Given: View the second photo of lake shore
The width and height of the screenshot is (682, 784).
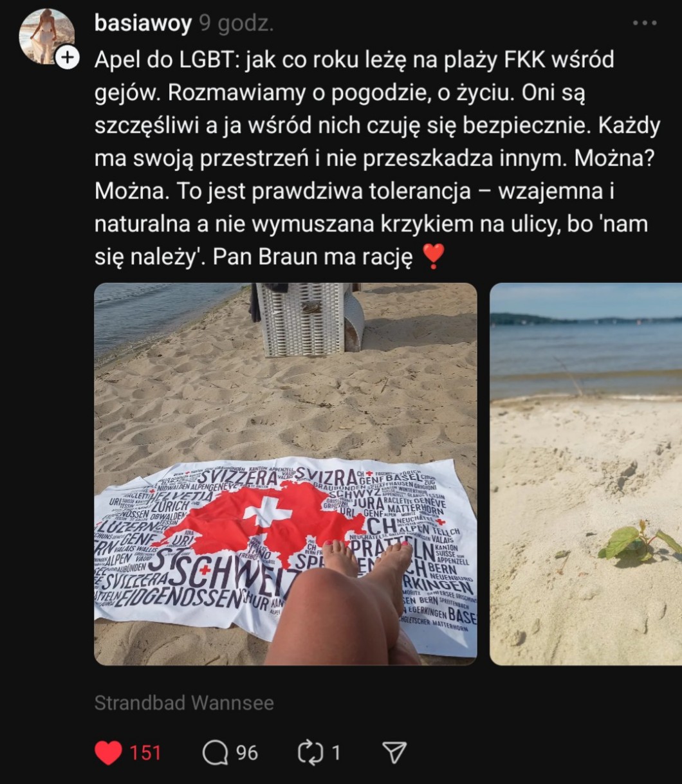Looking at the screenshot, I should coord(586,474).
